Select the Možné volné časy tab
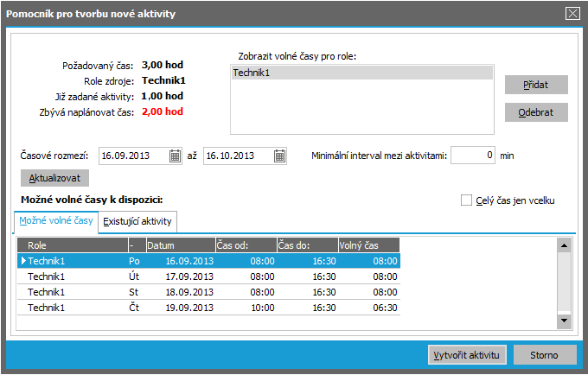The height and width of the screenshot is (375, 588). (57, 222)
